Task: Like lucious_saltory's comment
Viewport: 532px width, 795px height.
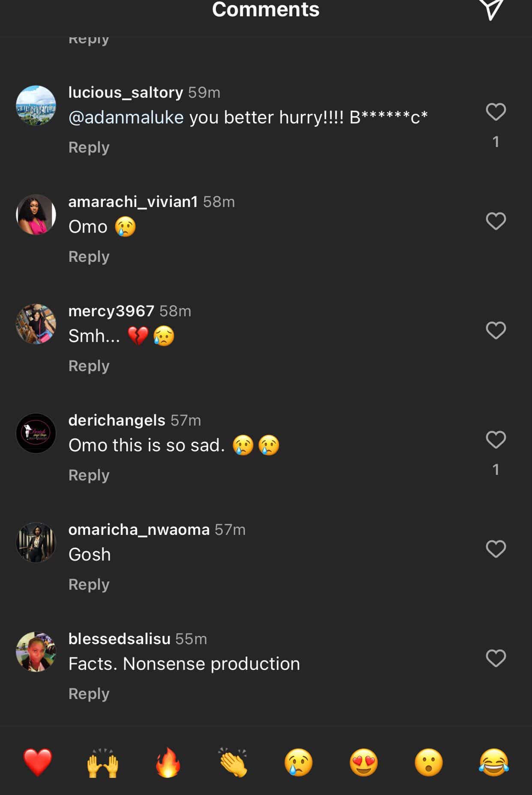Action: point(496,112)
